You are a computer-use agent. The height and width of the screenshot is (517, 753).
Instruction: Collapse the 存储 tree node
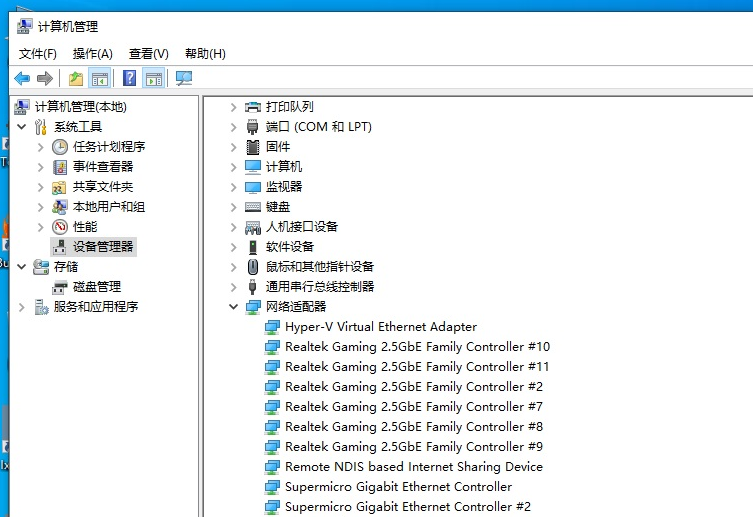pos(22,267)
